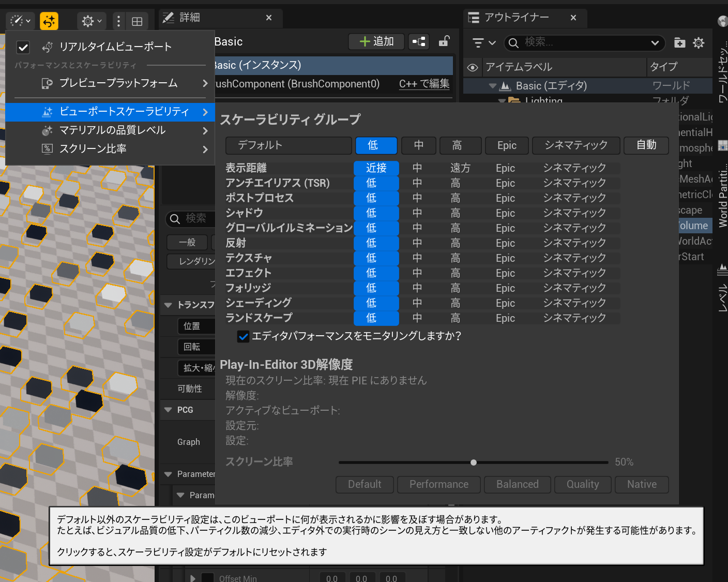This screenshot has width=728, height=582.
Task: Toggle editor performance monitoring checkbox
Action: tap(244, 336)
